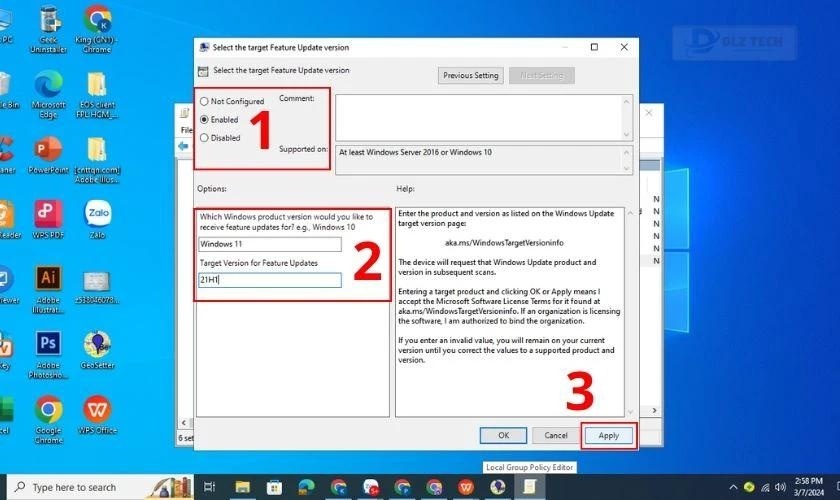Screen dimensions: 840x500
Task: Select WPS PDF desktop icon
Action: 48,219
